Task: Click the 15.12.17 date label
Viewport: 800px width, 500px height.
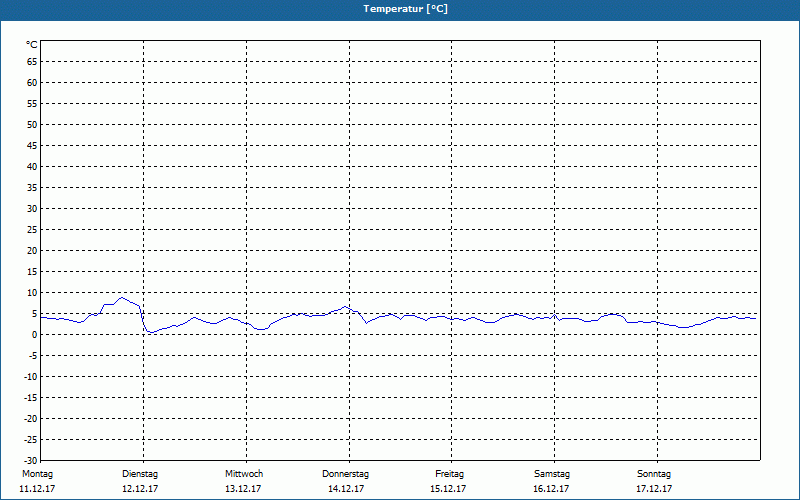Action: click(x=448, y=489)
